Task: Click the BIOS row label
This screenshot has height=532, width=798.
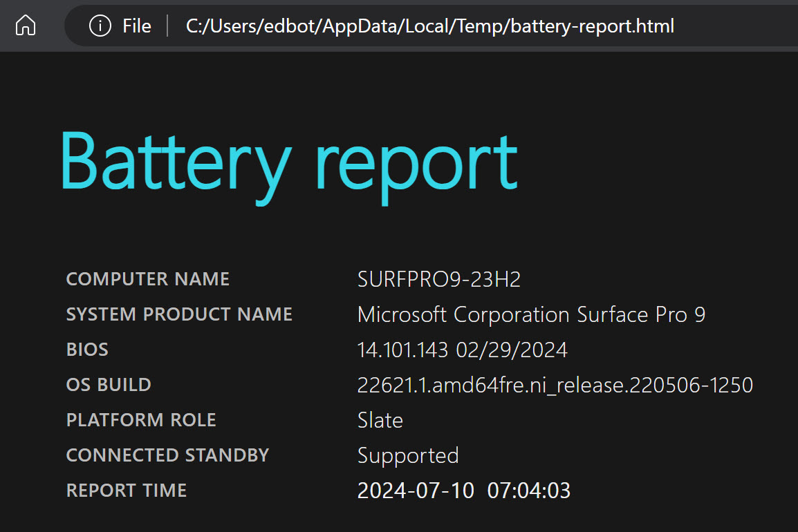Action: (87, 350)
